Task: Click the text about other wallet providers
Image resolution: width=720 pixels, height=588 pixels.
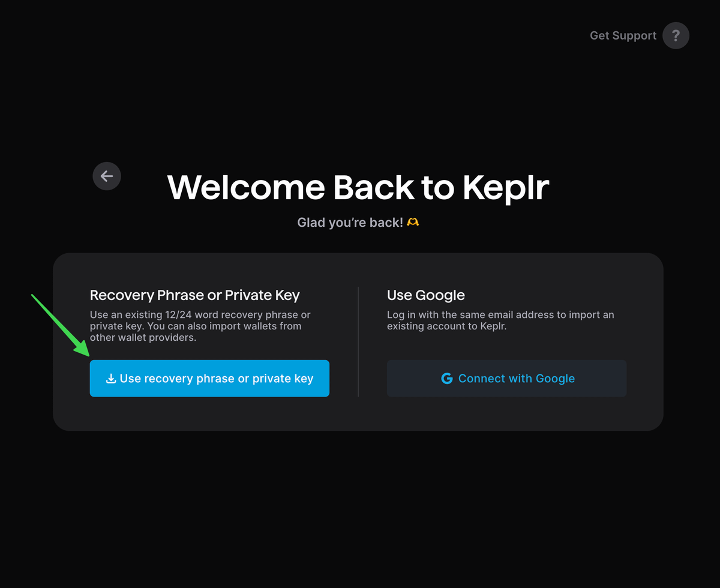Action: click(143, 337)
